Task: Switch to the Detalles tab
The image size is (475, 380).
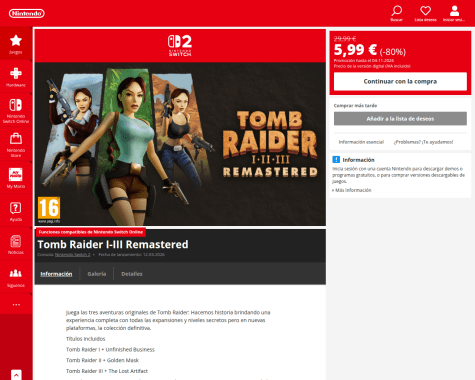Action: pyautogui.click(x=132, y=274)
